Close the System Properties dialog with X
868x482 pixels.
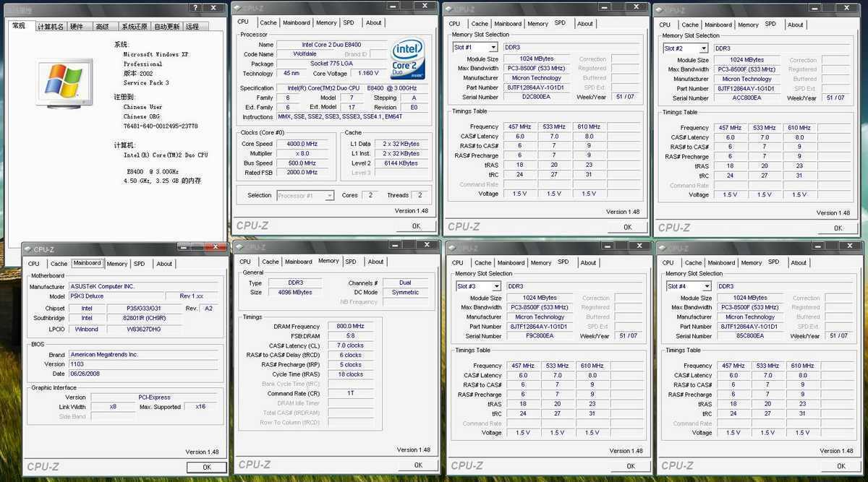215,8
